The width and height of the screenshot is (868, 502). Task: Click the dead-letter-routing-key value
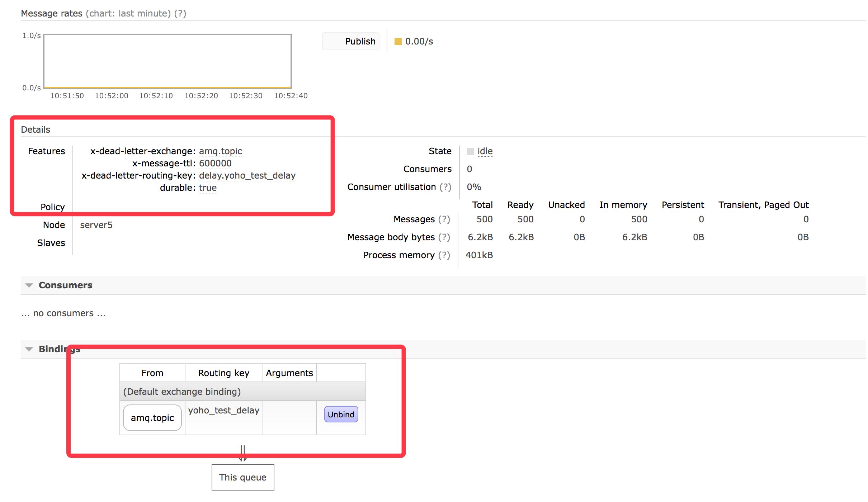(247, 176)
